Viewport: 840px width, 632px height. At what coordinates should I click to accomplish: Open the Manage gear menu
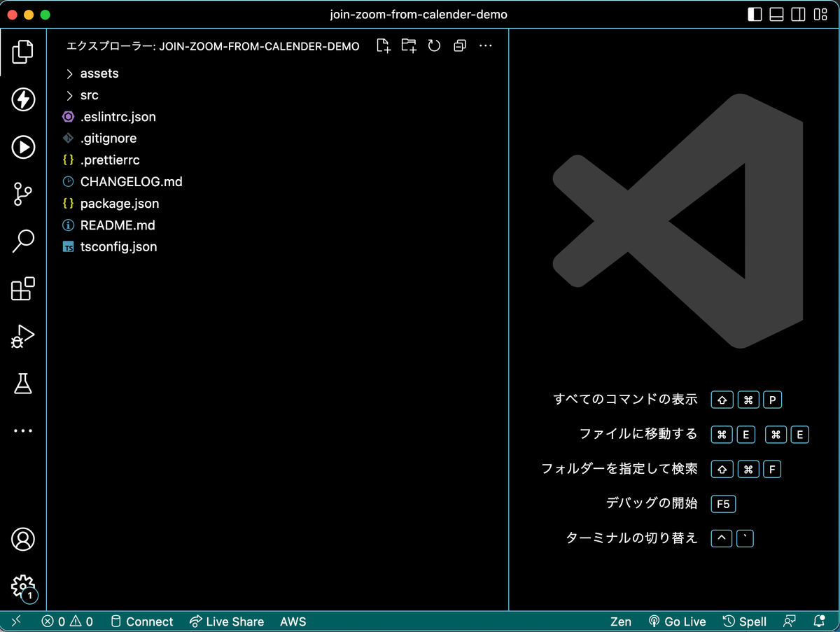(x=23, y=587)
